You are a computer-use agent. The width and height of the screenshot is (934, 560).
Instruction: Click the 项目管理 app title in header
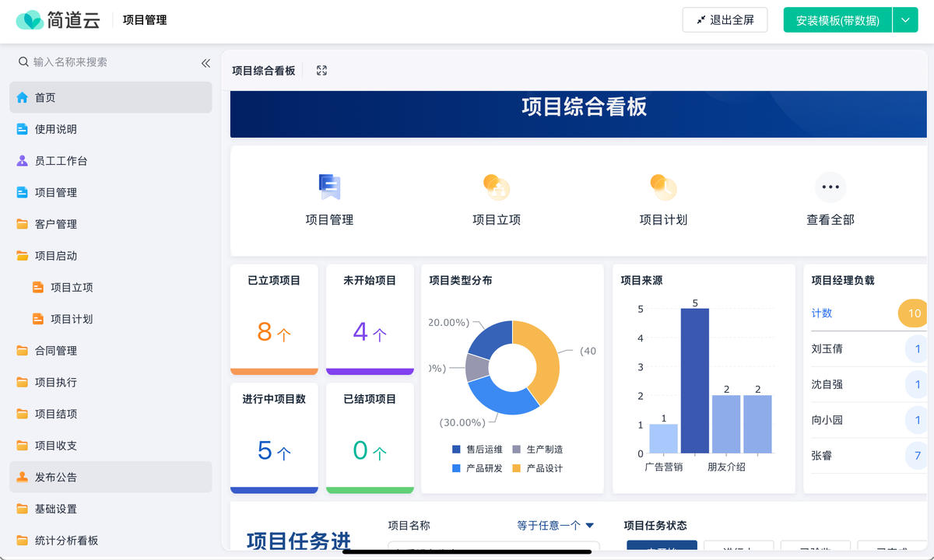(x=145, y=20)
